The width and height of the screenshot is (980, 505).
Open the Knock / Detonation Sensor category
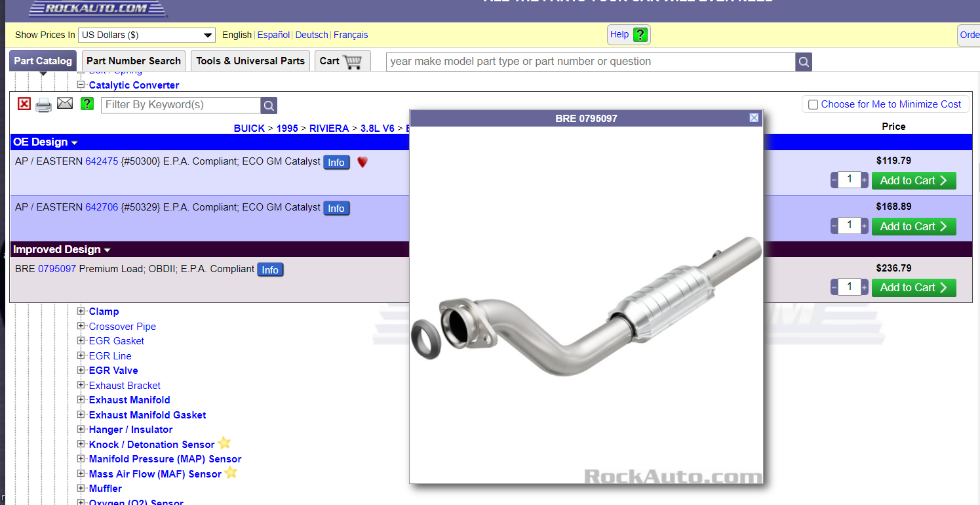click(x=152, y=445)
